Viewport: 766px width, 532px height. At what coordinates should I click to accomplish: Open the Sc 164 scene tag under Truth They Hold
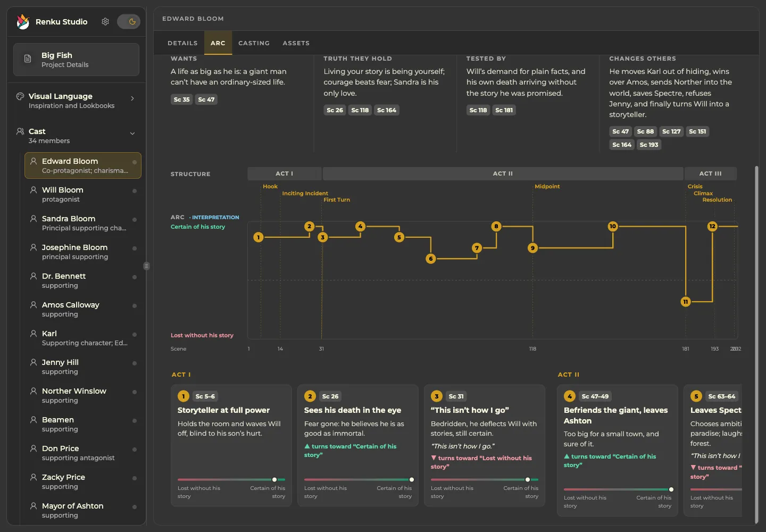pos(387,110)
